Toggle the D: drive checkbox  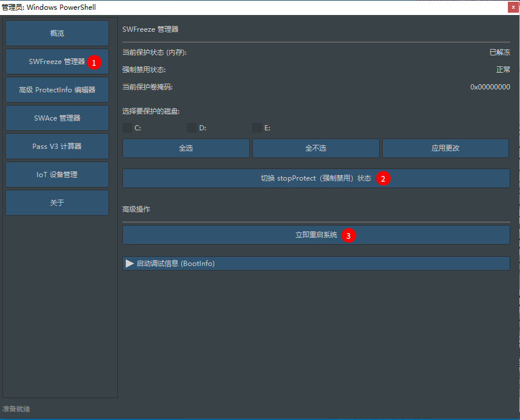point(192,128)
